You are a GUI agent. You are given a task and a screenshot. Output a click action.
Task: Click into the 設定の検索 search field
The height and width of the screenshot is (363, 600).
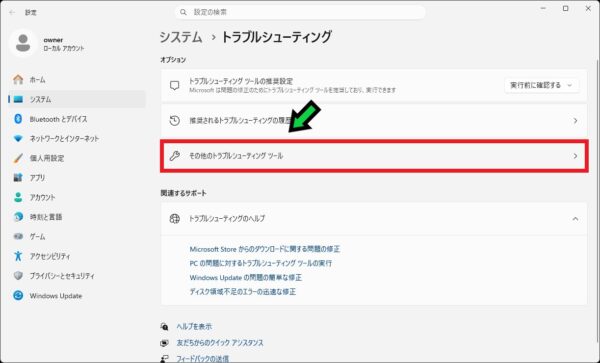pyautogui.click(x=300, y=12)
